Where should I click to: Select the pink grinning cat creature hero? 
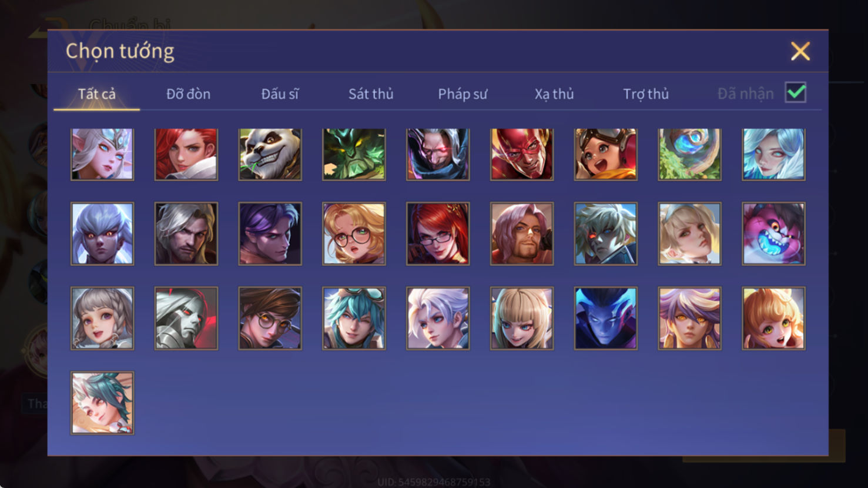coord(773,233)
